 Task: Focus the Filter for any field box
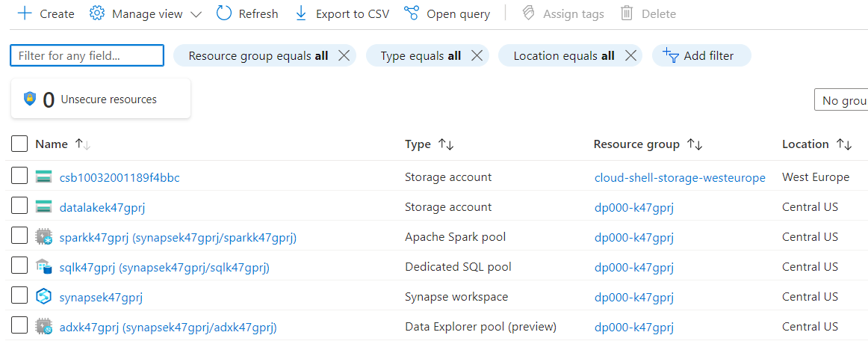coord(87,55)
